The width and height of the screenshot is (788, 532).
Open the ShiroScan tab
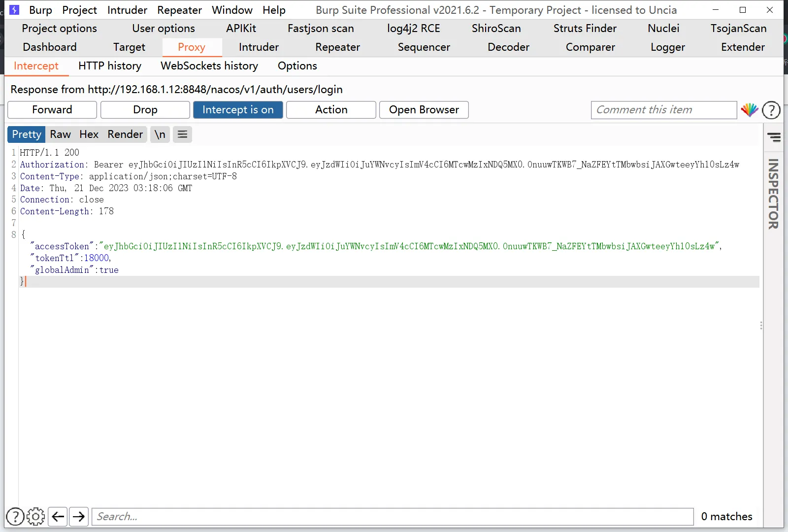(x=496, y=29)
